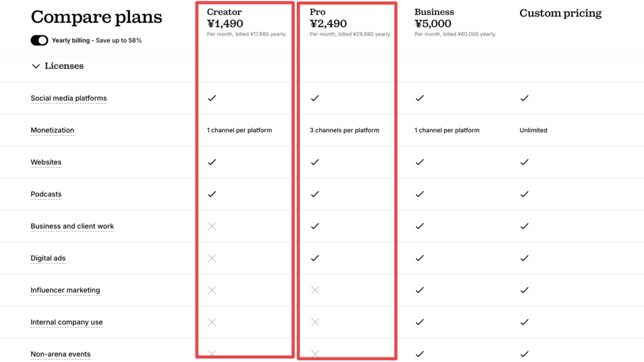Select the Business plan heading
The width and height of the screenshot is (644, 362).
pyautogui.click(x=434, y=12)
